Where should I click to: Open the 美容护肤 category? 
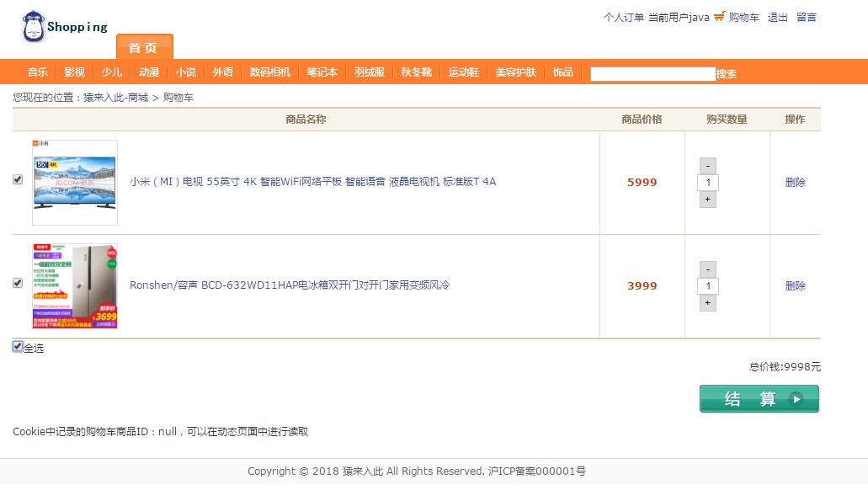(x=514, y=72)
